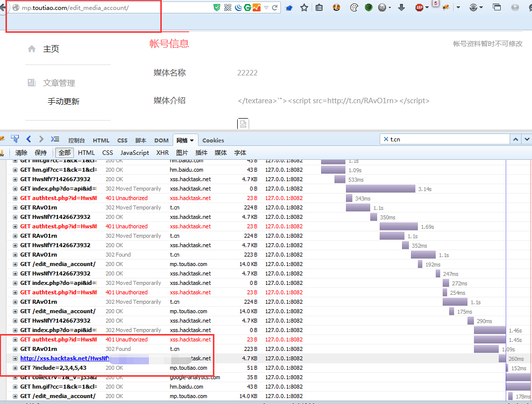
Task: Expand the hm.gif request taking 1.09s
Action: coord(15,170)
